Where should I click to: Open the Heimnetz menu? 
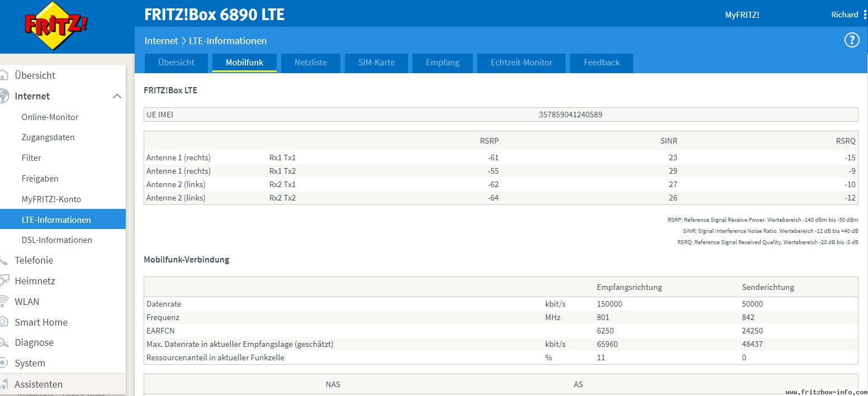[x=35, y=281]
